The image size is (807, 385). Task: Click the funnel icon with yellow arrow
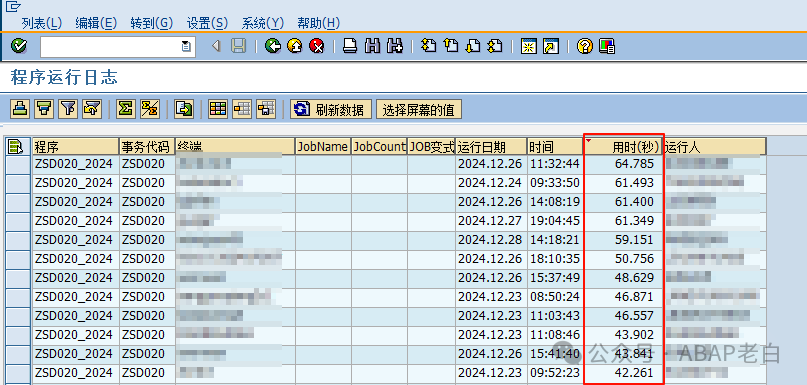click(x=92, y=109)
